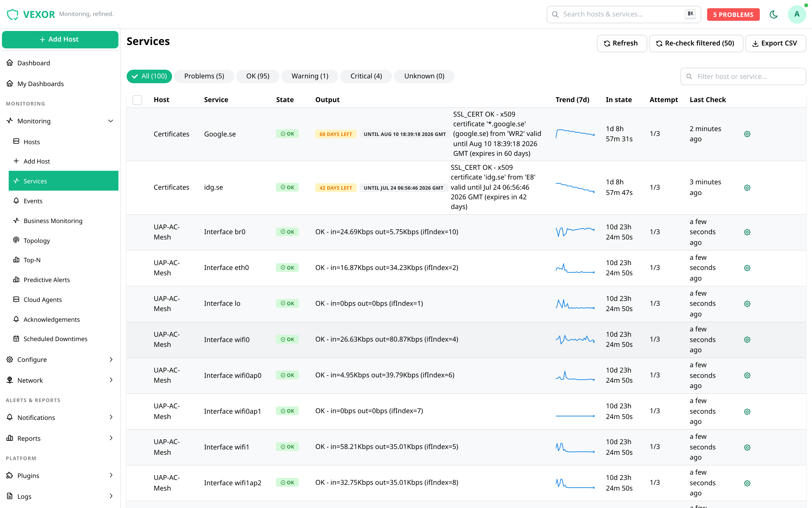
Task: Select the Warning (1) filter
Action: point(310,76)
